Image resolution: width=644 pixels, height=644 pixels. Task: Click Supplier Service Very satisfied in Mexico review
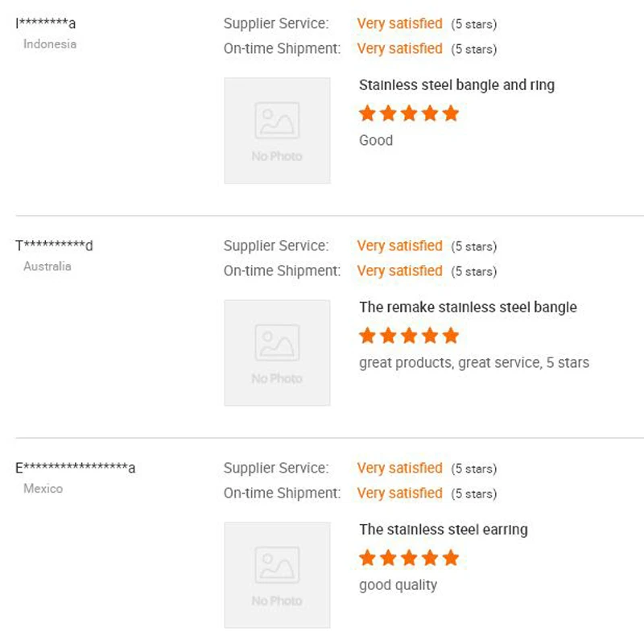click(x=399, y=468)
